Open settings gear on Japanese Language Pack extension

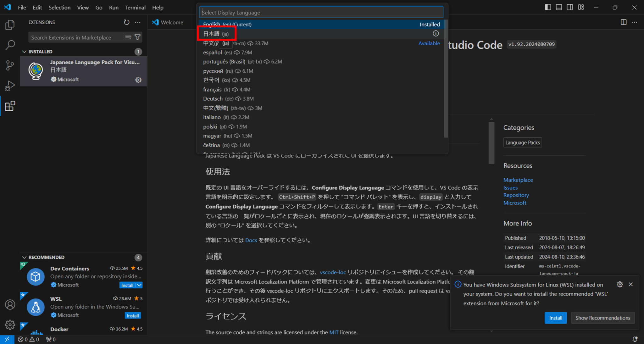[x=138, y=80]
